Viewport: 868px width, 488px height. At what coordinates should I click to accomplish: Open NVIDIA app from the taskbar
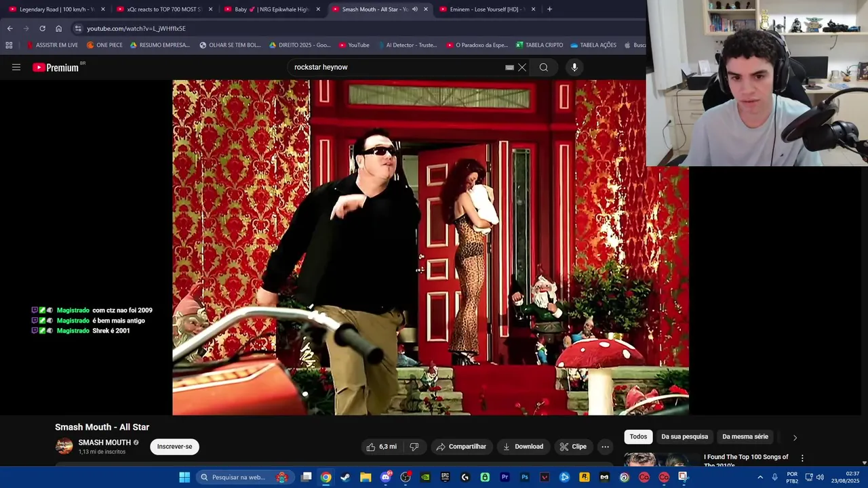(x=425, y=477)
